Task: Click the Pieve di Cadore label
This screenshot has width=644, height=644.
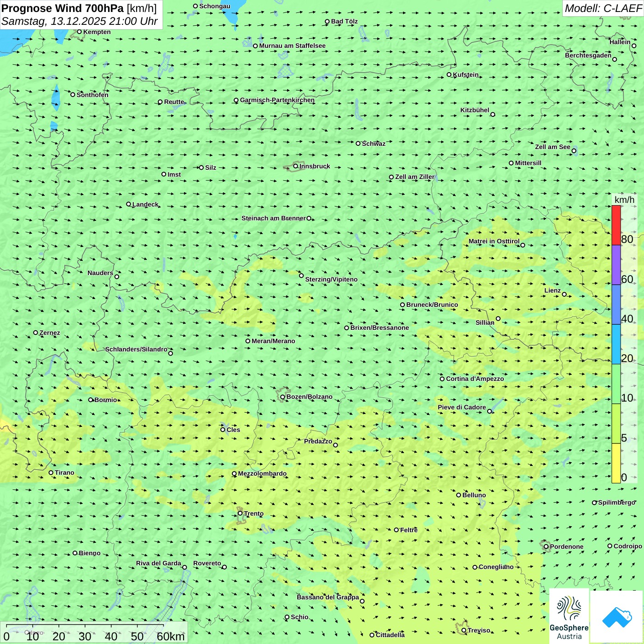Action: point(462,407)
